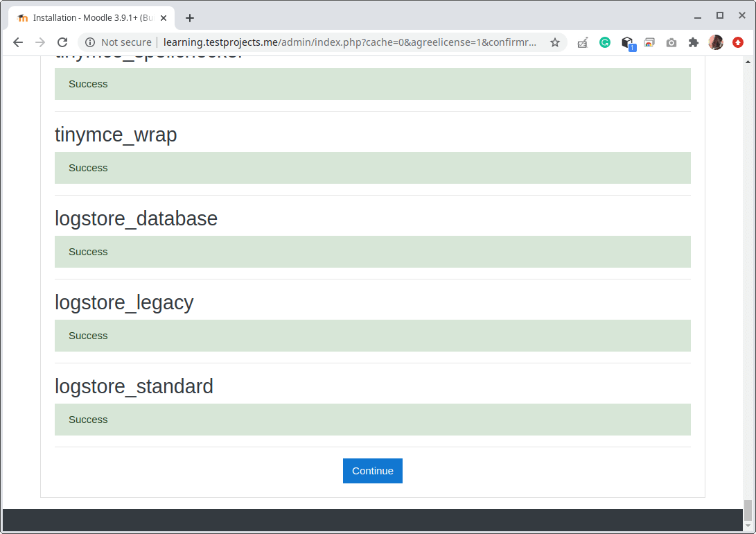Click Success message under logstore_standard
The image size is (756, 534).
(x=372, y=420)
